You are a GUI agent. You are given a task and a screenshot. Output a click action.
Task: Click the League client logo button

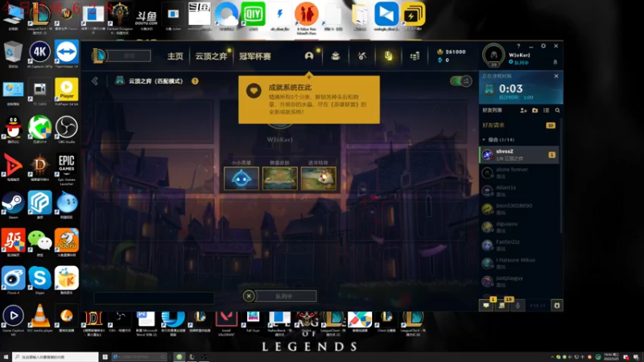(x=98, y=56)
